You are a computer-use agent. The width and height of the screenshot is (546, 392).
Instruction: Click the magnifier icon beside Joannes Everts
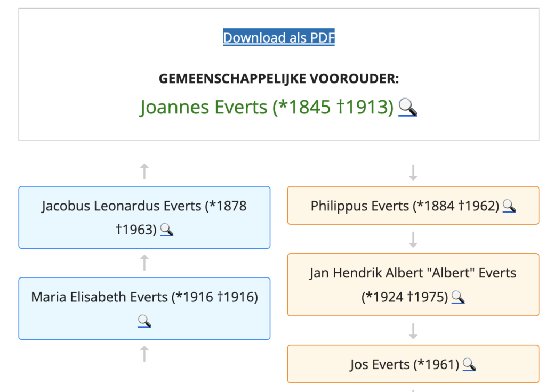coord(408,108)
